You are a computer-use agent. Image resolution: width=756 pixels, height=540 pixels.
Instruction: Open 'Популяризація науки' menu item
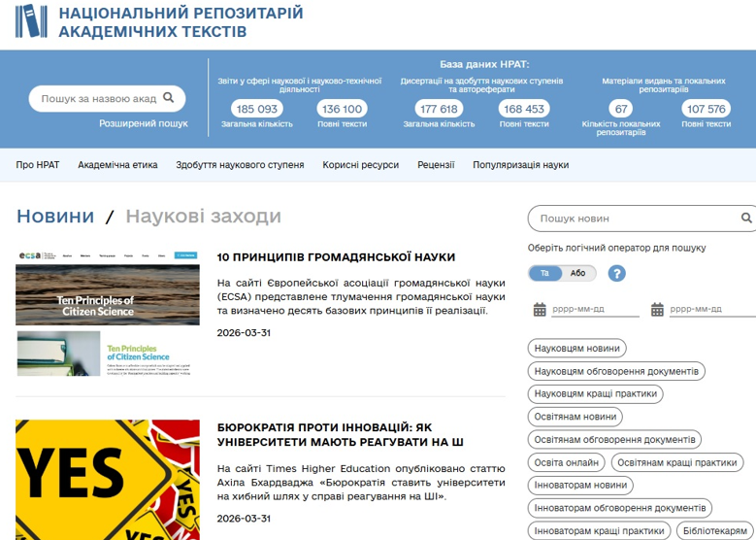click(x=521, y=165)
